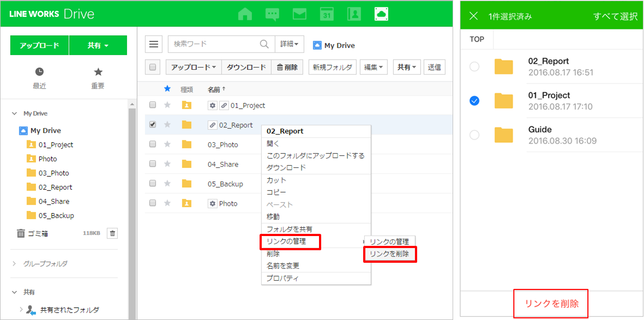Star the 03_Photo folder as important
Image resolution: width=644 pixels, height=320 pixels.
click(x=167, y=144)
